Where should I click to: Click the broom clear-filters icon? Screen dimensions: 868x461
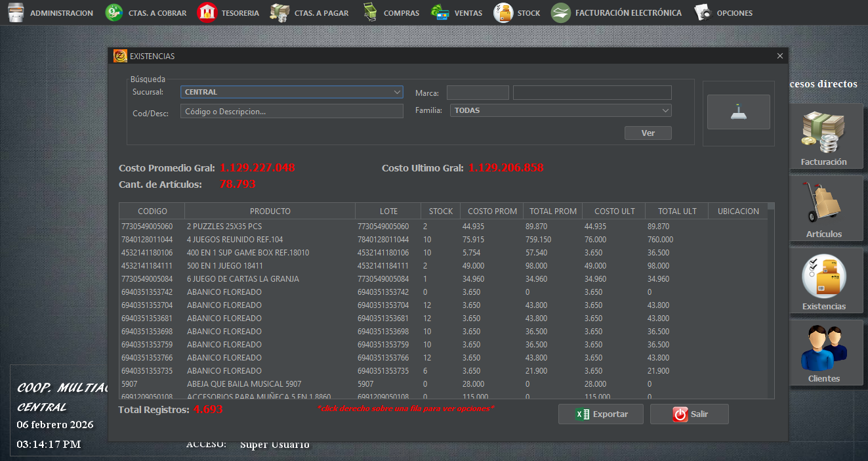pos(738,112)
